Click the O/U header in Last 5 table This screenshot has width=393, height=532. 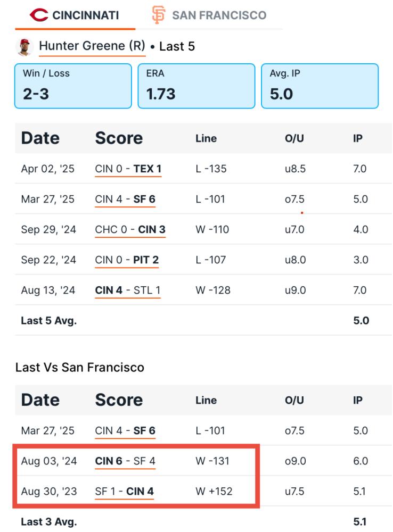294,138
